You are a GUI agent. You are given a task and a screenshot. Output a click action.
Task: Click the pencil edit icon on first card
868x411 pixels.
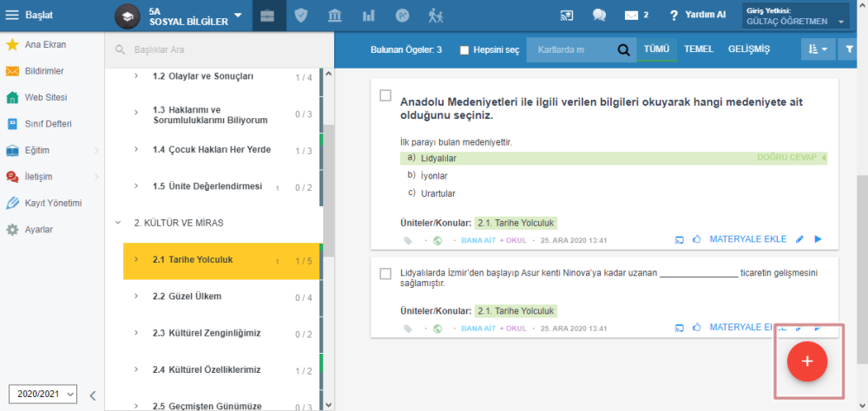click(x=799, y=239)
